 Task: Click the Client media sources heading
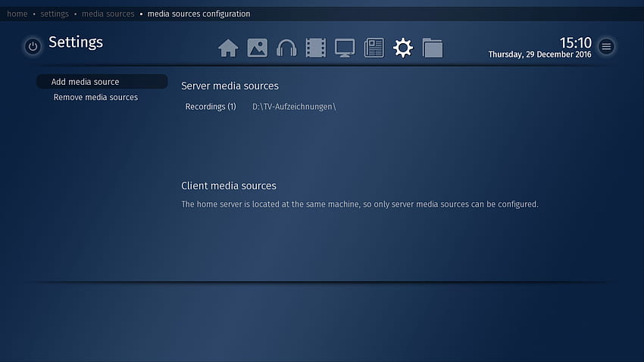229,186
